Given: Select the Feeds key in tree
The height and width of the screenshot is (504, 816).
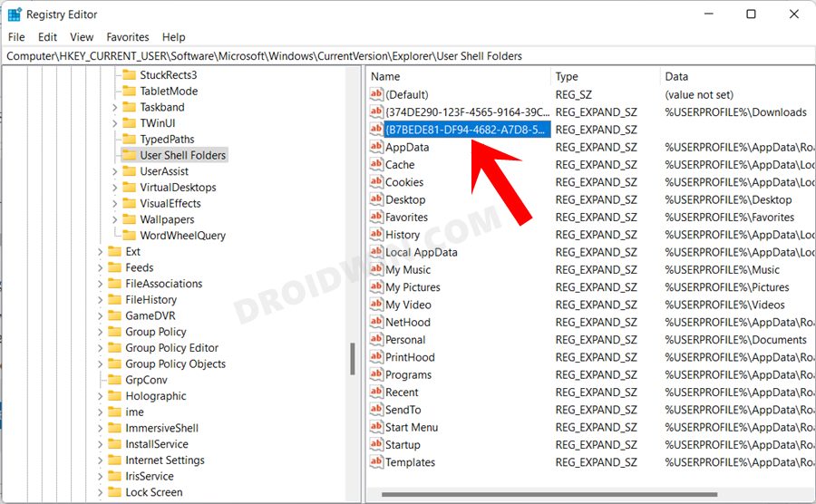Looking at the screenshot, I should tap(139, 267).
